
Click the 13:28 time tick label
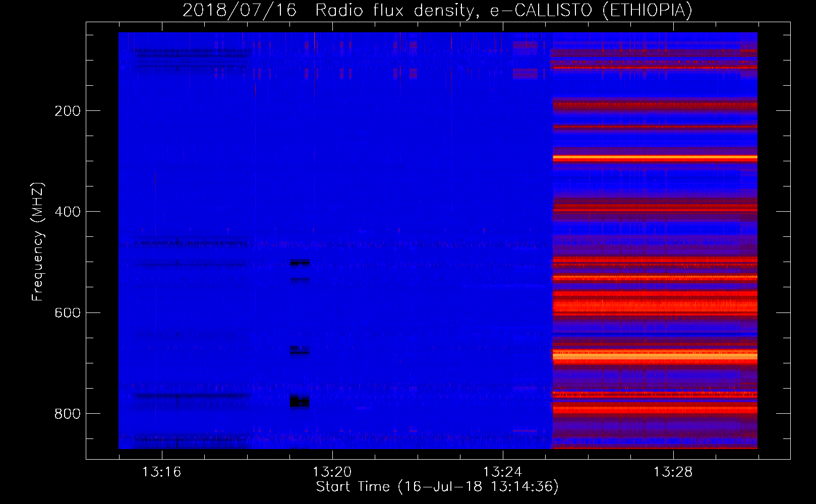pyautogui.click(x=673, y=472)
